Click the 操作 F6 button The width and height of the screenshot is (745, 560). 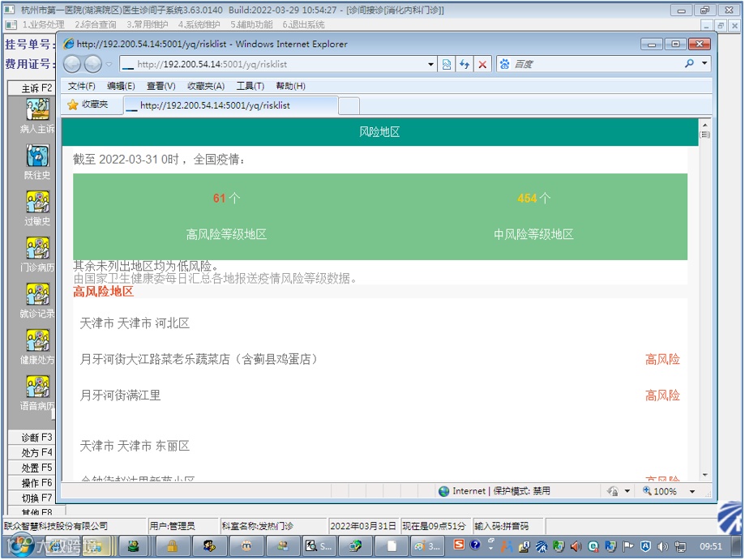pos(32,482)
